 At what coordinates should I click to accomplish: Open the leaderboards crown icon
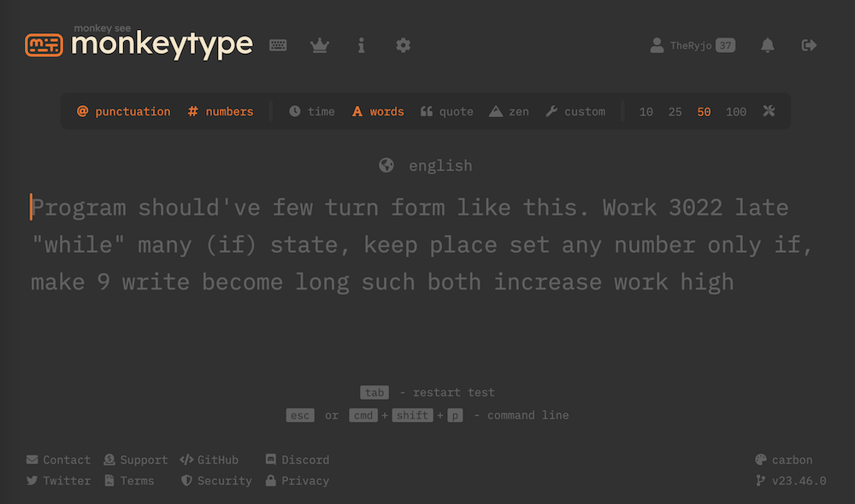pyautogui.click(x=320, y=45)
